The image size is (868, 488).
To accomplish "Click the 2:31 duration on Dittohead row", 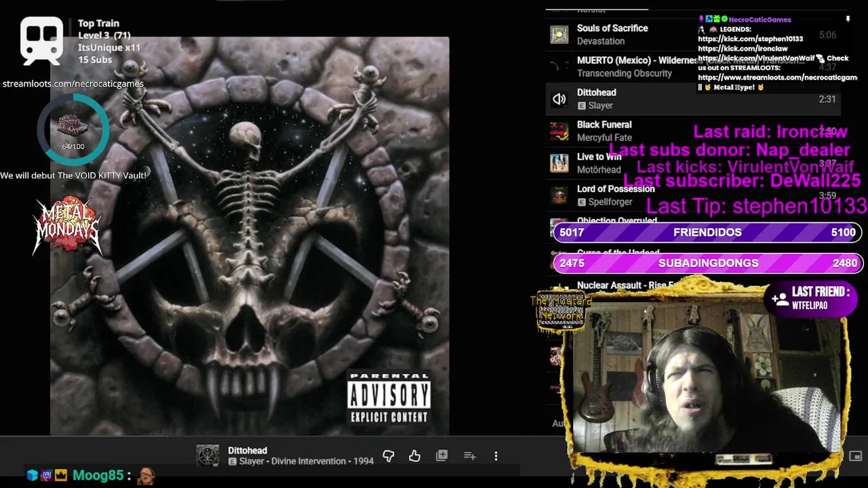I will 827,99.
